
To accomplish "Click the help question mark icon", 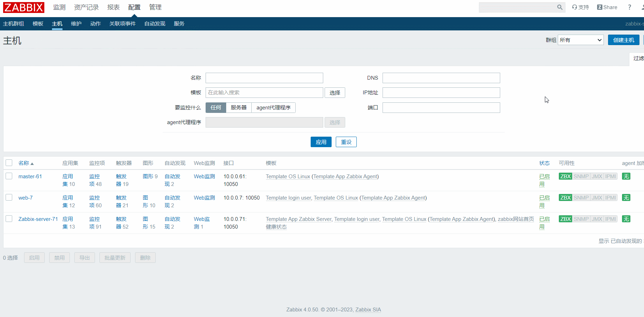I will pyautogui.click(x=629, y=7).
